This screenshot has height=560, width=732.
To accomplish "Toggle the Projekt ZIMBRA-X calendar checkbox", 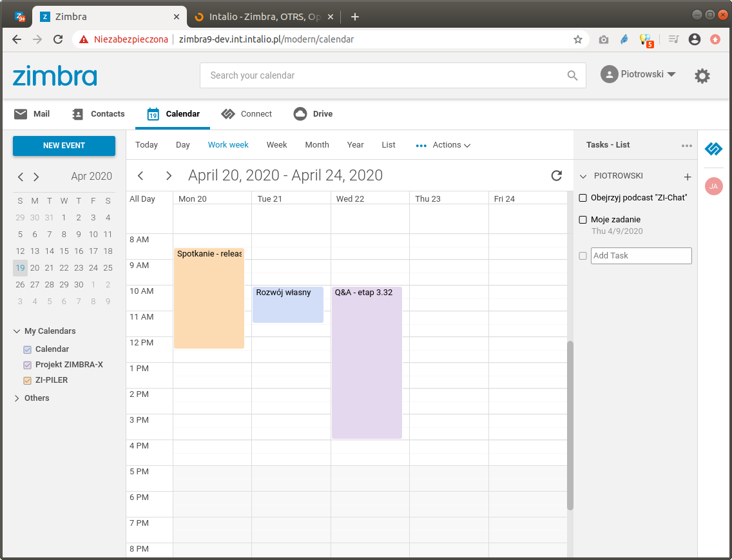I will point(28,365).
